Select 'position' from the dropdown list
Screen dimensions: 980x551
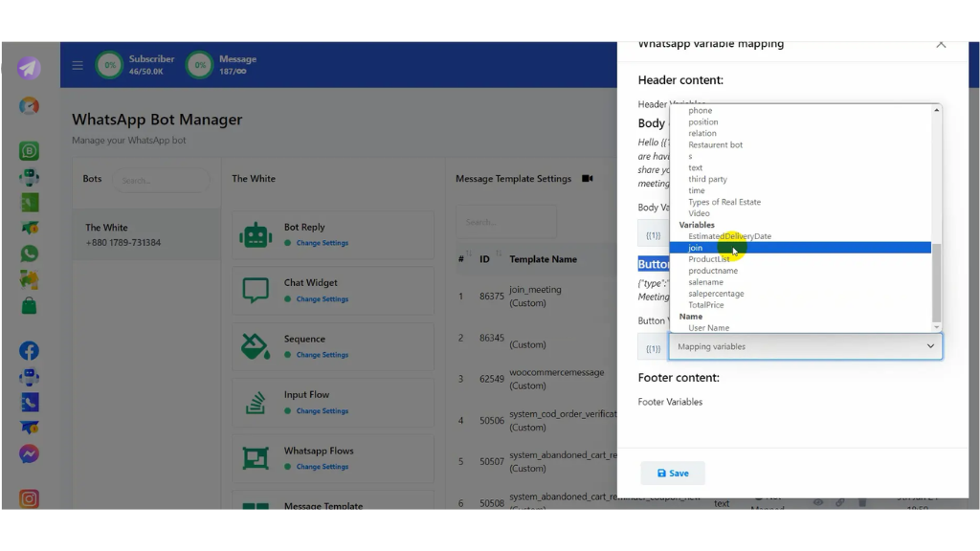point(703,121)
